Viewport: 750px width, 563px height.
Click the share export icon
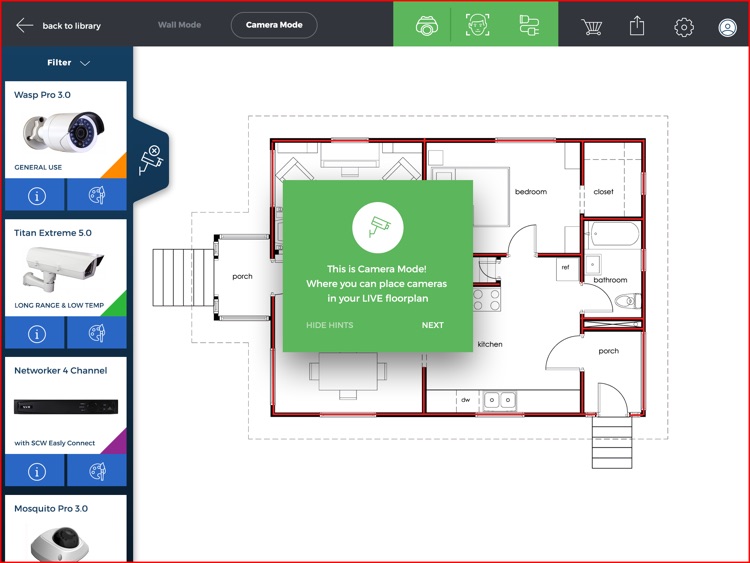tap(637, 25)
